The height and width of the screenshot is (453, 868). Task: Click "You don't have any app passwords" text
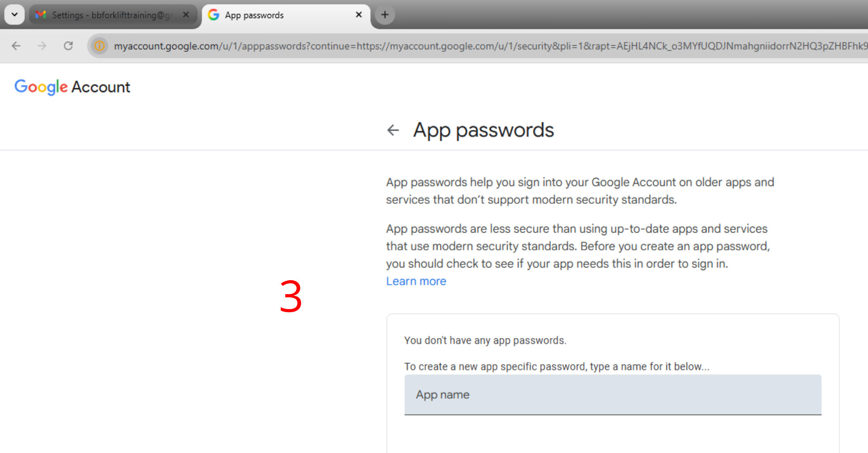[x=485, y=340]
